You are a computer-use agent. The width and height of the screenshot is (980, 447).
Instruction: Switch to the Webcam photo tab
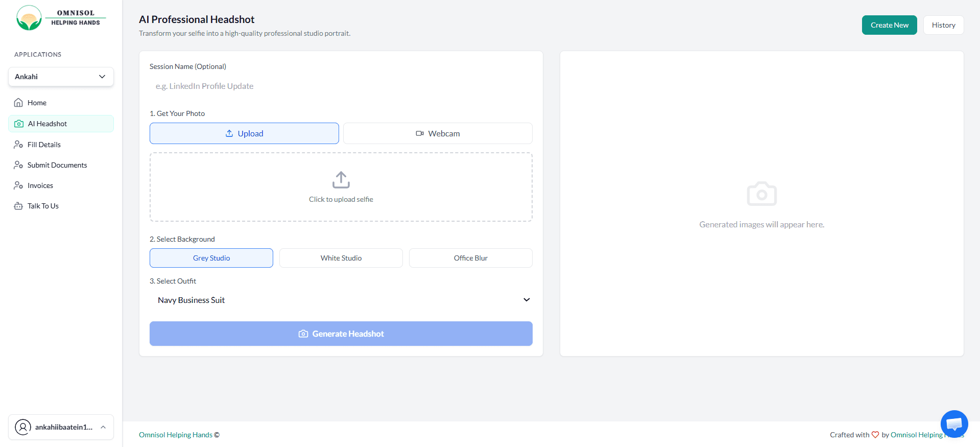tap(438, 133)
